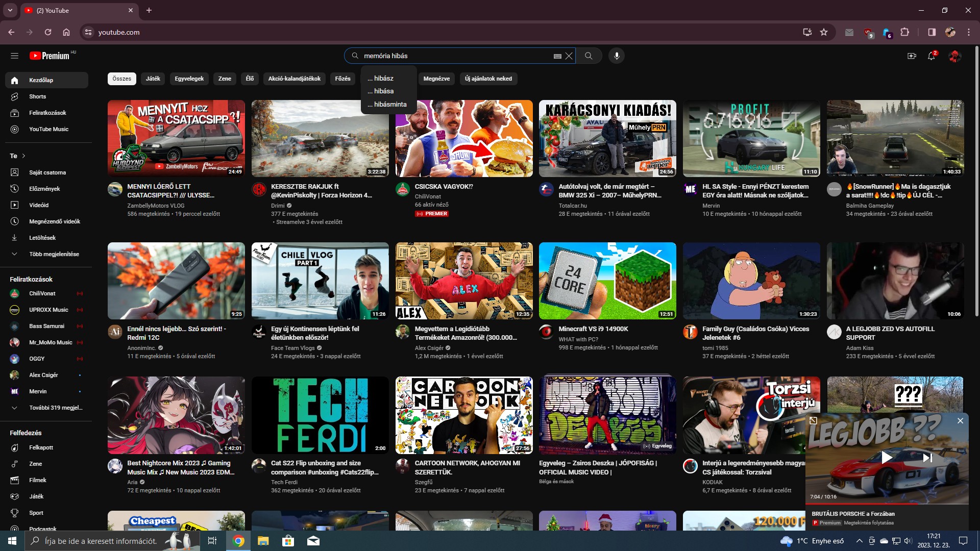
Task: Skip to next video in miniplayer
Action: pos(927,457)
